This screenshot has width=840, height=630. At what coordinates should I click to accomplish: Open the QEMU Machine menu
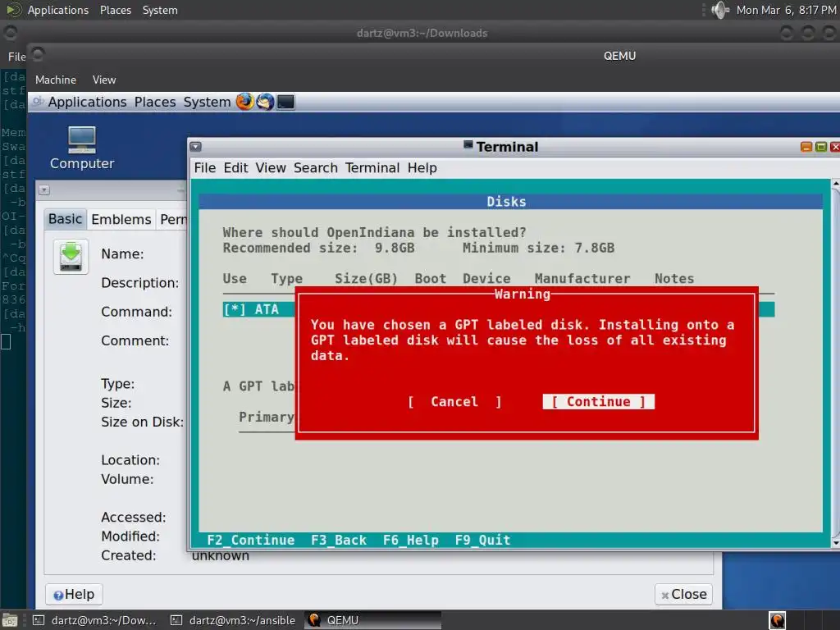pyautogui.click(x=56, y=80)
